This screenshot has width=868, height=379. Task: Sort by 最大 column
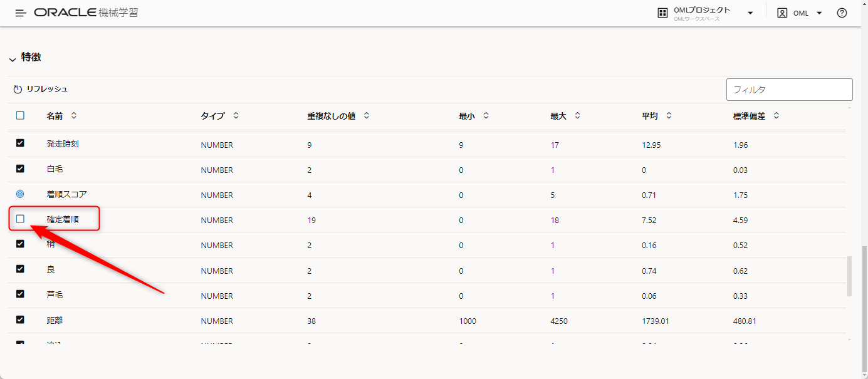[577, 116]
